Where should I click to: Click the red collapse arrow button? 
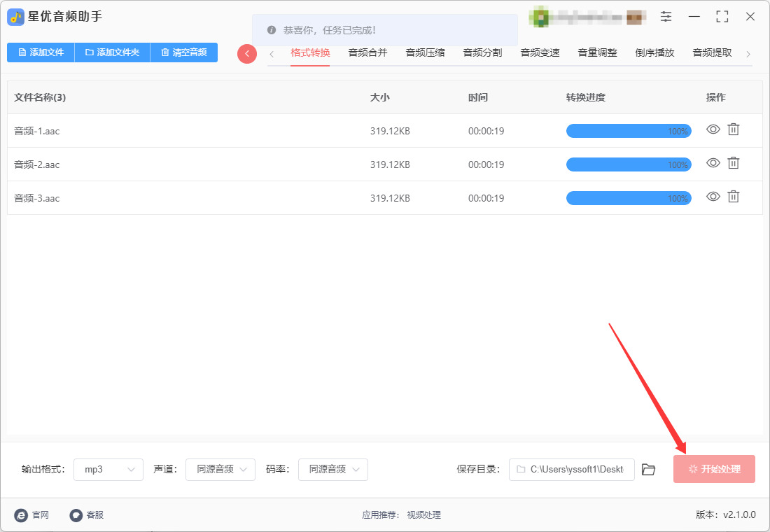[247, 53]
